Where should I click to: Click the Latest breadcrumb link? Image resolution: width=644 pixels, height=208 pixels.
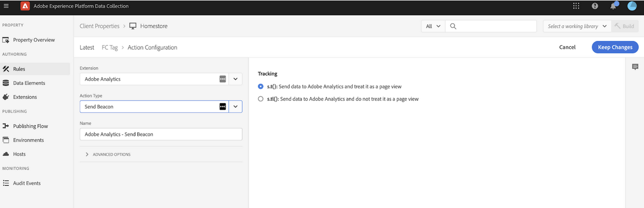[87, 47]
